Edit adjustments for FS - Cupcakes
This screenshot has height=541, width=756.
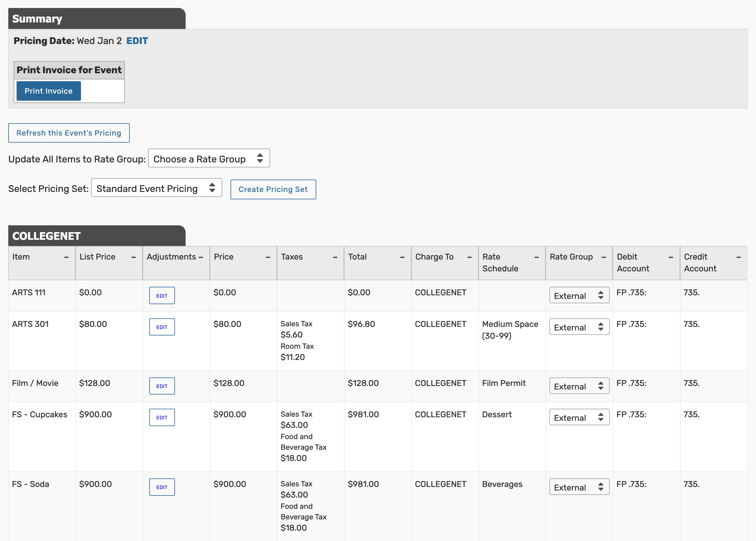162,417
